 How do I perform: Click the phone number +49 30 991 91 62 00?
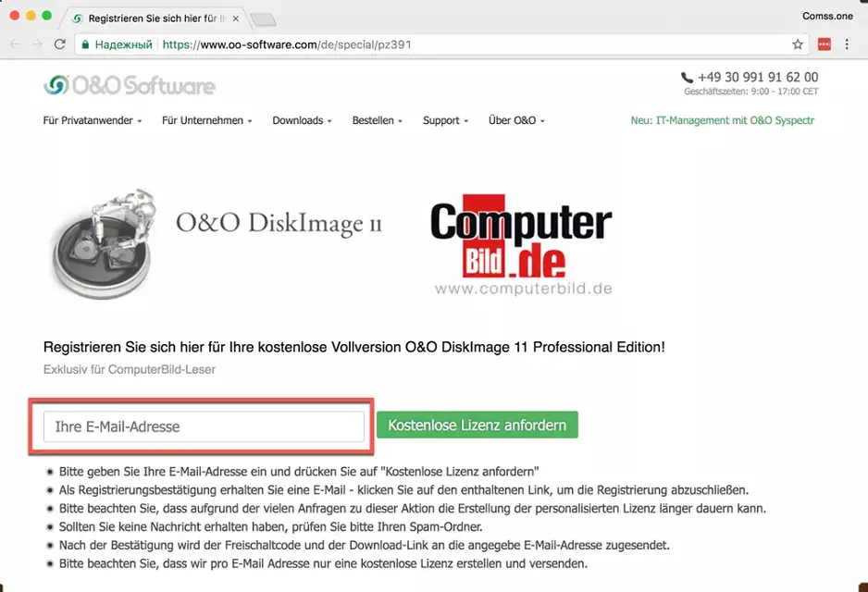coord(758,78)
